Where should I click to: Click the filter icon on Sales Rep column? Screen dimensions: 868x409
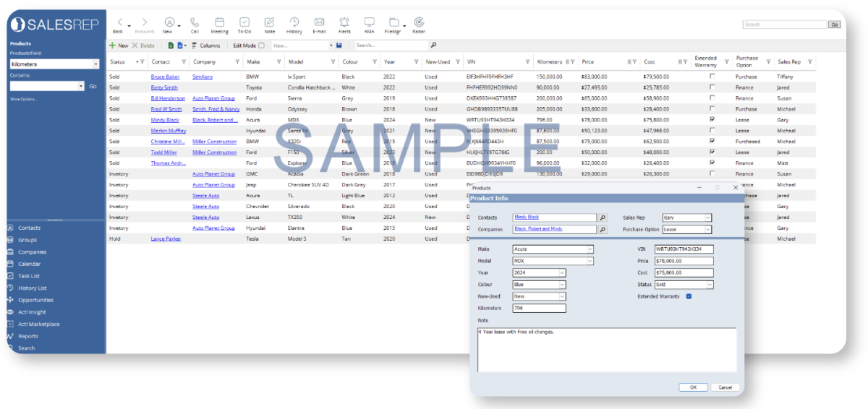point(809,62)
